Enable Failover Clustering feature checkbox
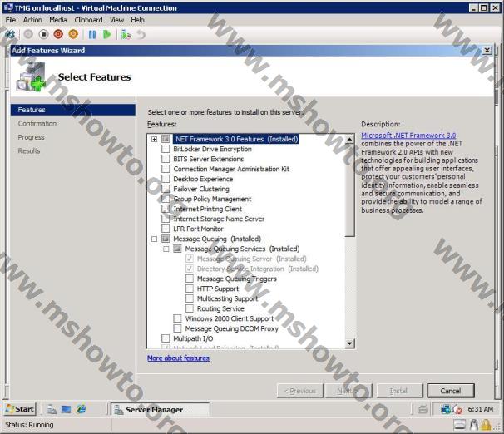The image size is (504, 434). point(166,189)
